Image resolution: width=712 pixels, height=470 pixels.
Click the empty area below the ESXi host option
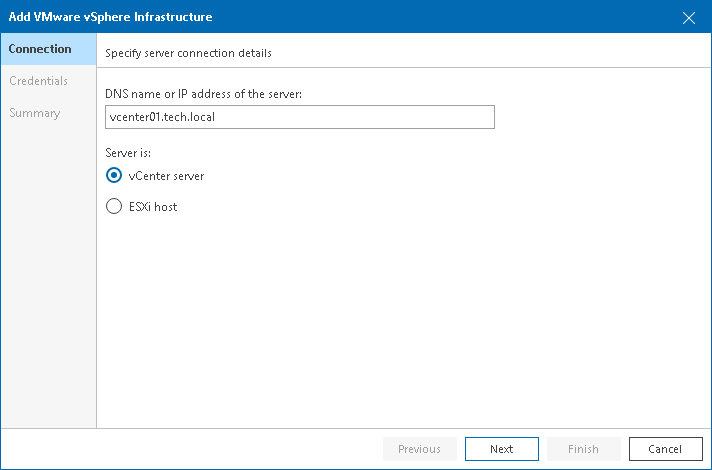tap(400, 320)
